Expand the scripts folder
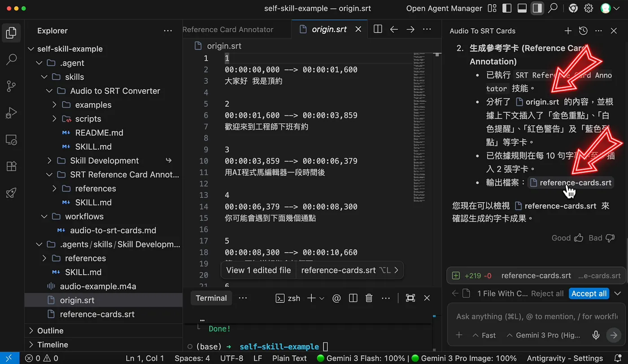This screenshot has width=628, height=364. click(54, 119)
